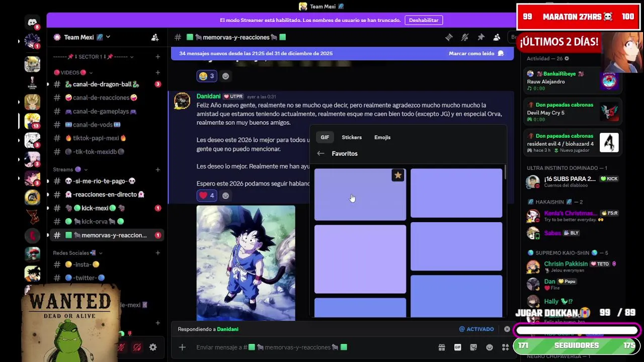The width and height of the screenshot is (644, 362).
Task: Open sticker picker icon in message bar
Action: point(473,347)
